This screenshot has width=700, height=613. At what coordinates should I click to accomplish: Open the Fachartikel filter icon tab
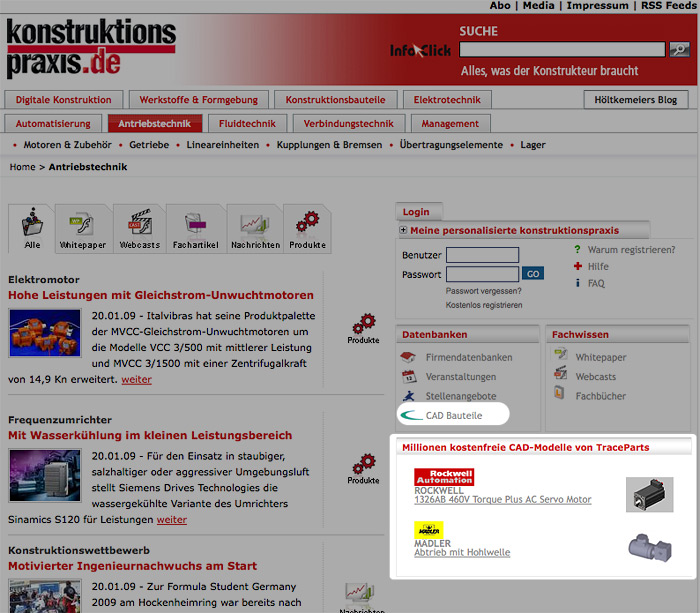point(195,229)
